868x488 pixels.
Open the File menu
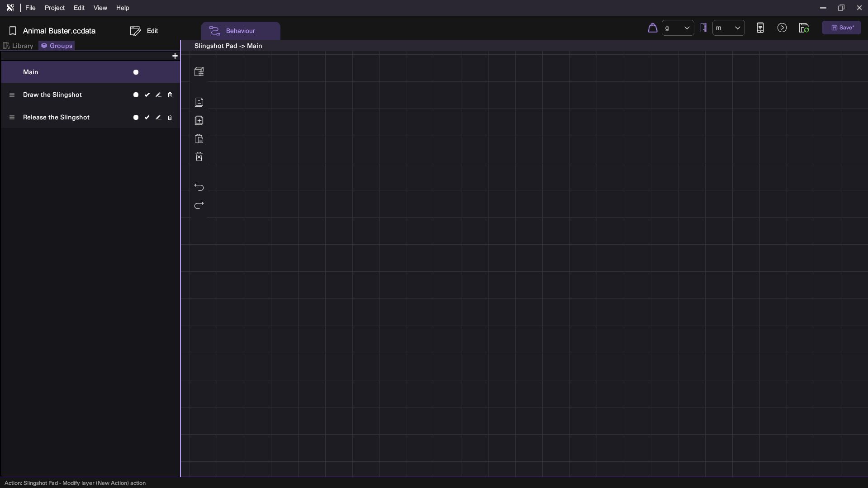(30, 8)
